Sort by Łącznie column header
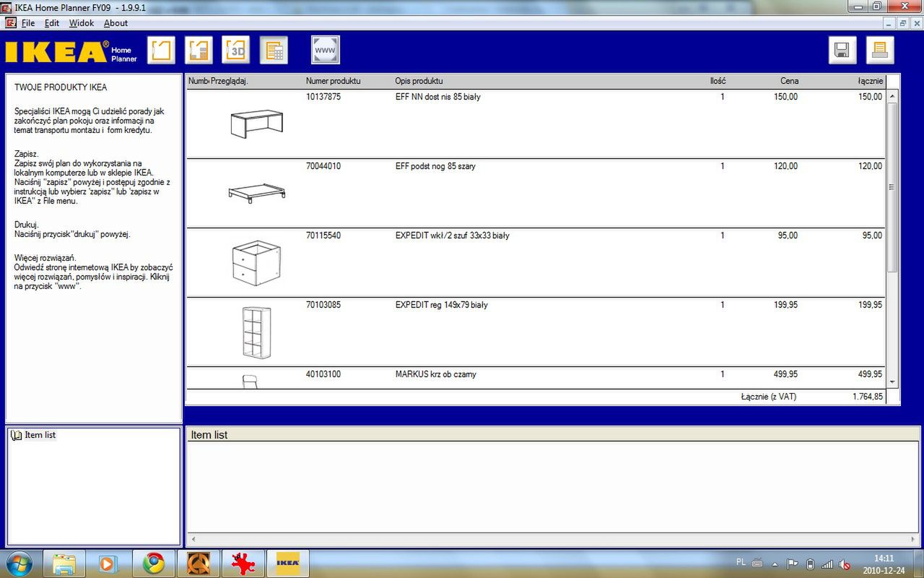The image size is (924, 578). 871,81
